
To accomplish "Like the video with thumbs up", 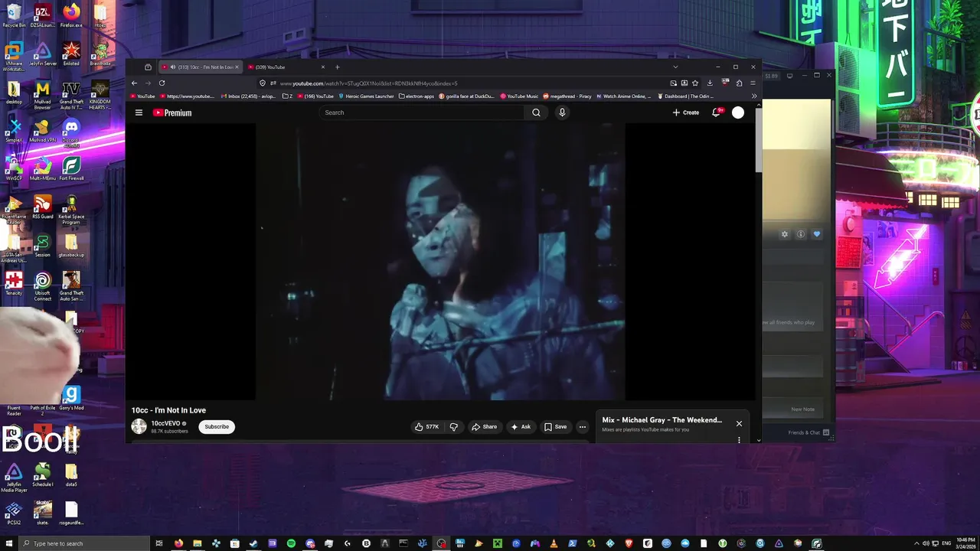I will 426,427.
